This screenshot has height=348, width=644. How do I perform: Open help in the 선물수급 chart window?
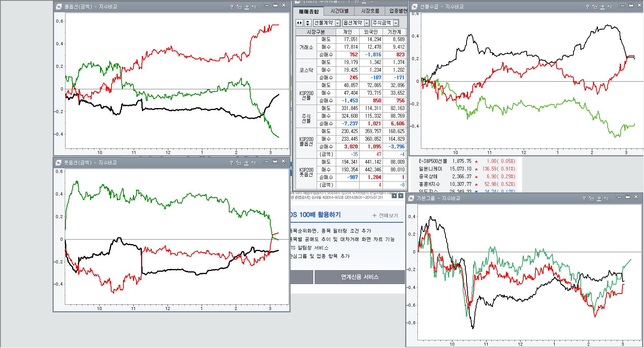point(588,7)
